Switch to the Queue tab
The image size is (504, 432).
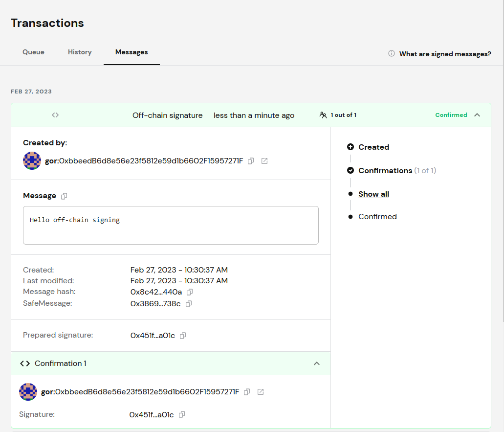click(33, 52)
